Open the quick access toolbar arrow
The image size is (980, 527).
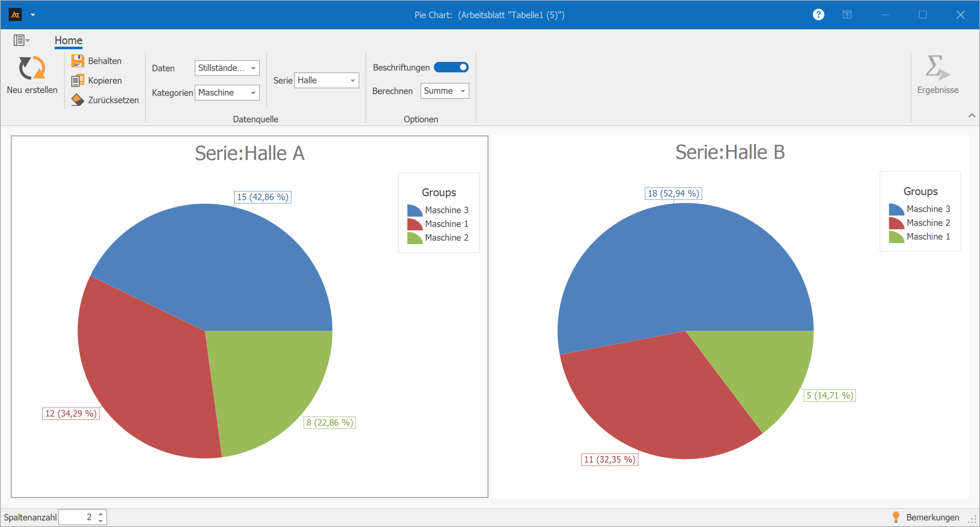click(33, 15)
